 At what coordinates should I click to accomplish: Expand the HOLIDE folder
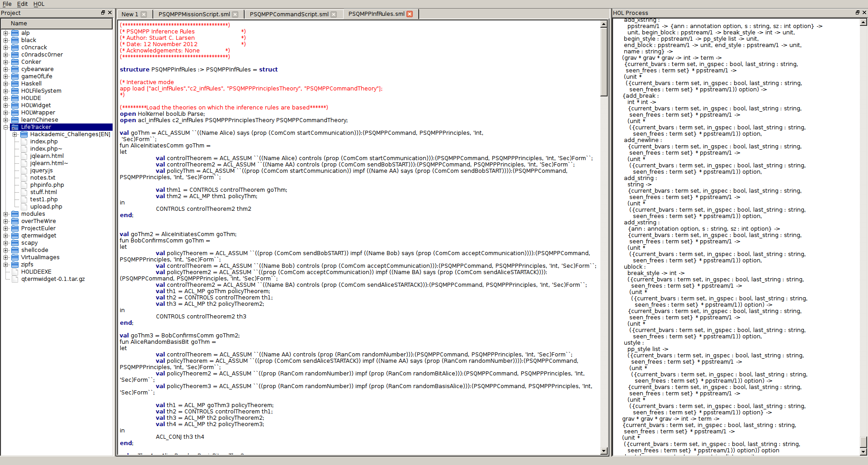pyautogui.click(x=6, y=98)
